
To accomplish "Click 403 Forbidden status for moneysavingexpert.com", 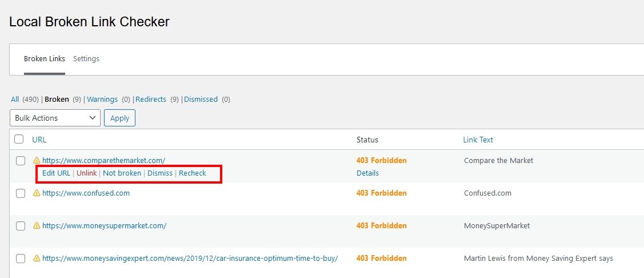I will (x=382, y=258).
